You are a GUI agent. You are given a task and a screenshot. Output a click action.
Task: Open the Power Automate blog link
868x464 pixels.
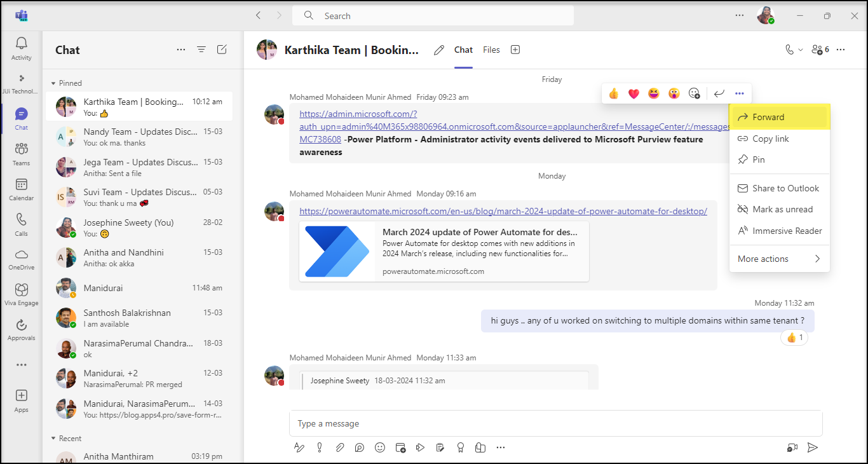click(503, 211)
